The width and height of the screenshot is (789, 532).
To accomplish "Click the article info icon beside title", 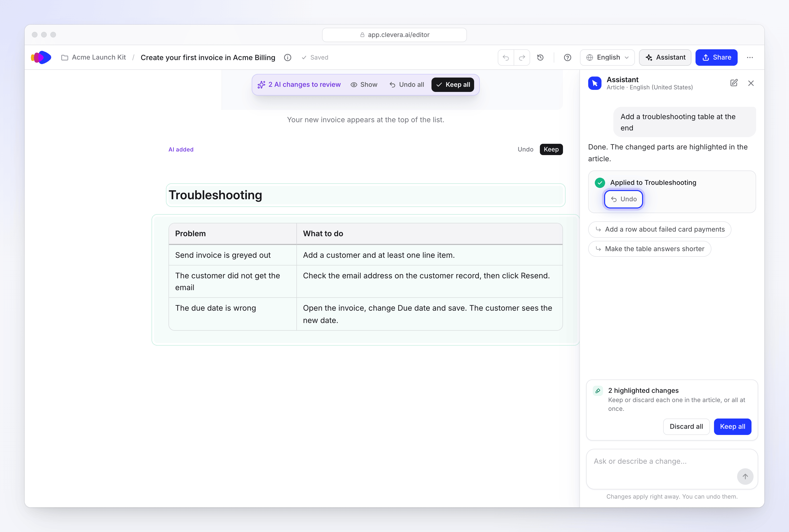I will 287,57.
